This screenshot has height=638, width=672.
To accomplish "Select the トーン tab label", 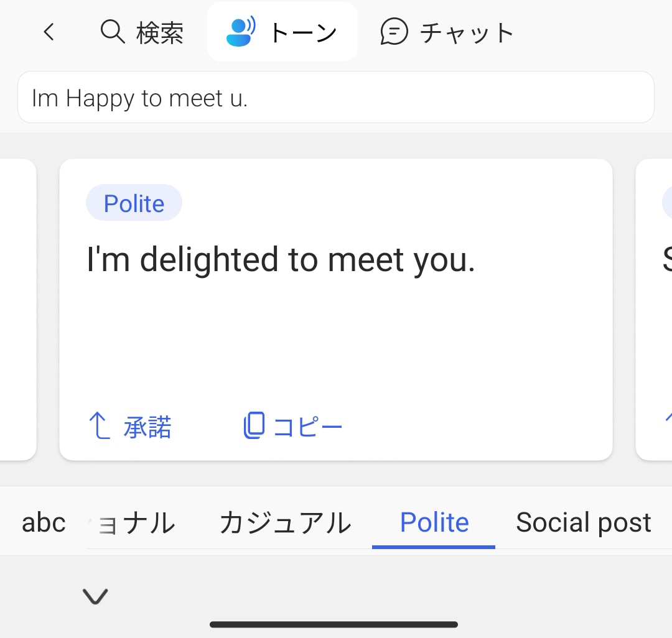I will coord(303,32).
